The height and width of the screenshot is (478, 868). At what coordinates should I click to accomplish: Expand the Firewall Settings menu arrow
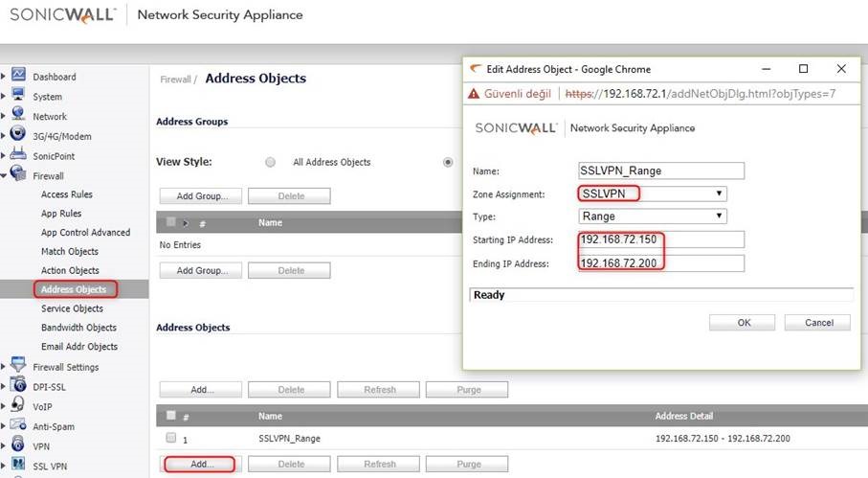(3, 367)
